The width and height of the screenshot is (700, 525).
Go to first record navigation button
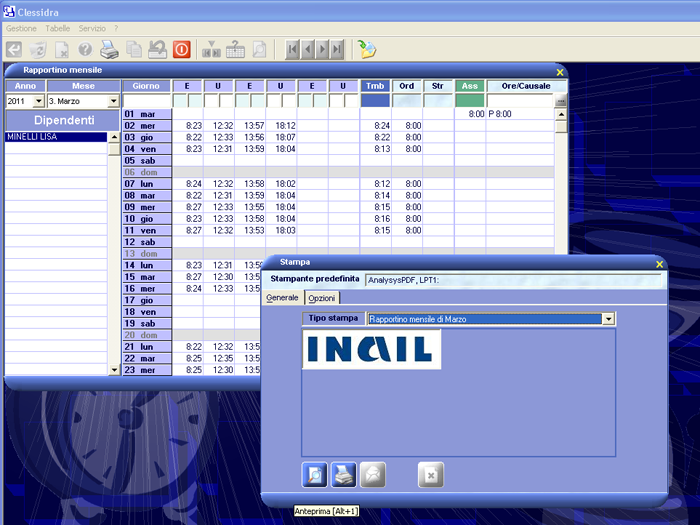pyautogui.click(x=292, y=49)
